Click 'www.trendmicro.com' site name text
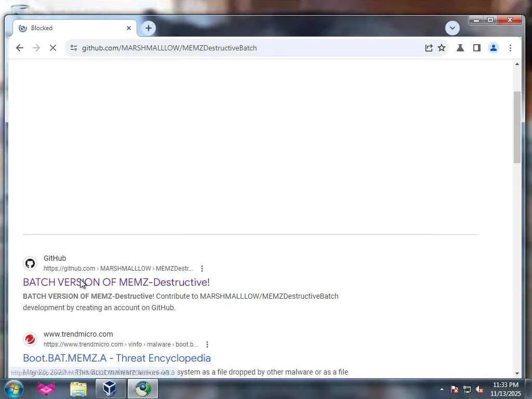The image size is (532, 399). (x=78, y=334)
